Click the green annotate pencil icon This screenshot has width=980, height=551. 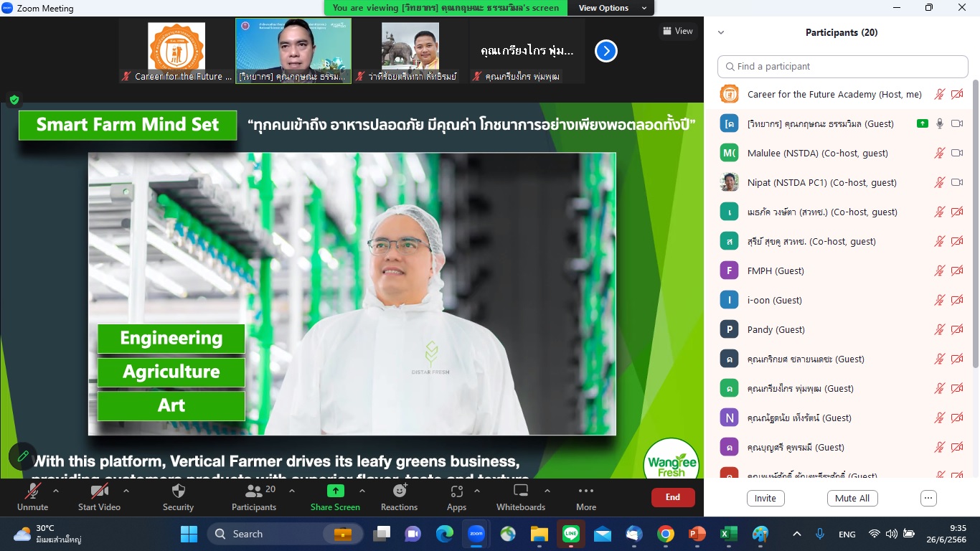[x=22, y=456]
